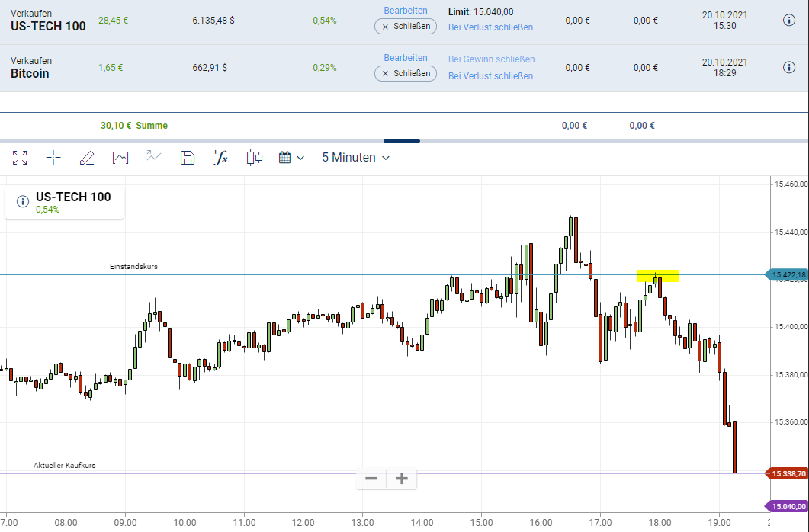Open the 5 Minuten timeframe dropdown
The image size is (809, 532).
pos(355,158)
